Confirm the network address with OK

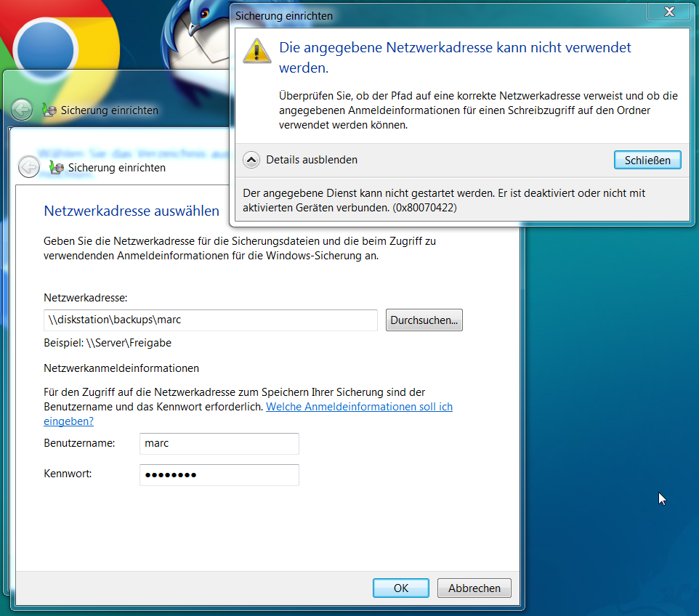[400, 588]
